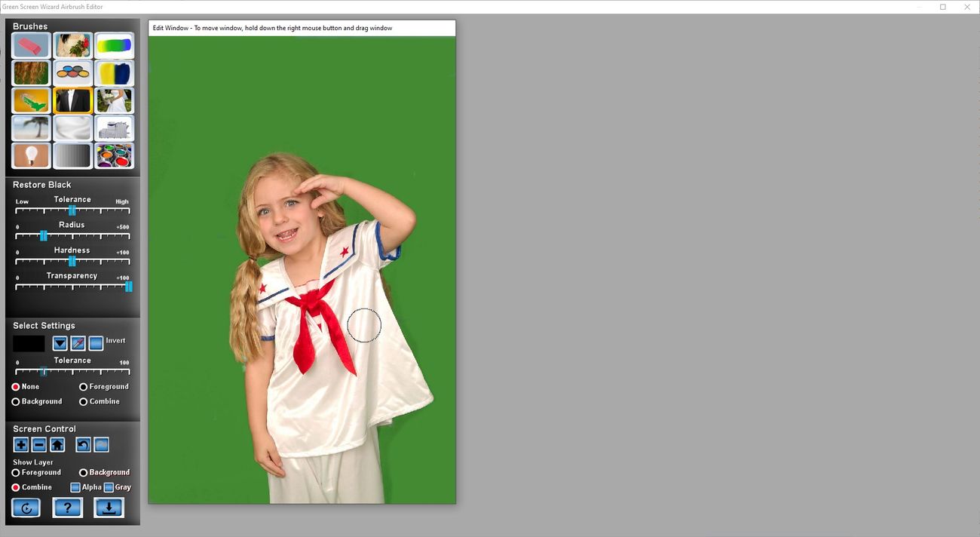This screenshot has height=537, width=980.
Task: Undo last stroke with the arrow button
Action: point(83,445)
